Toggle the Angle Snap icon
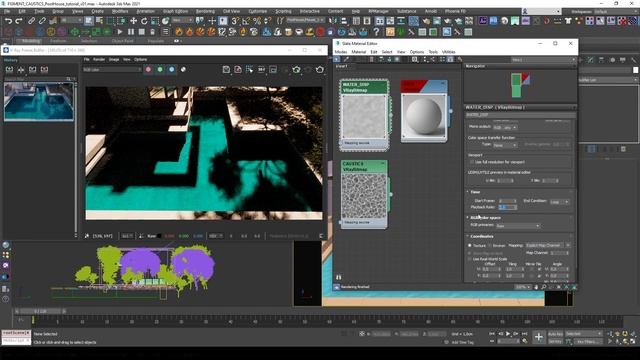The image size is (640, 360). tap(246, 21)
